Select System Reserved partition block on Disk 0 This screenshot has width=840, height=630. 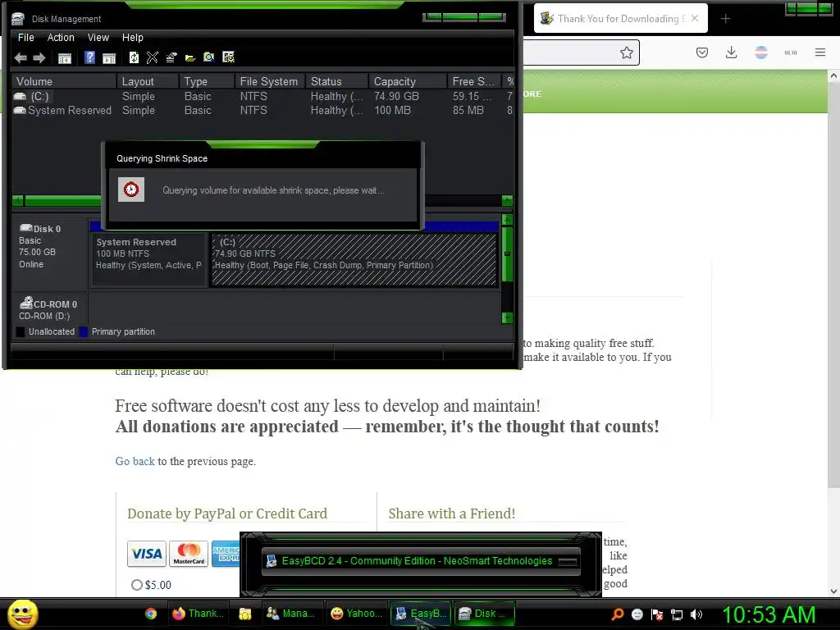click(149, 259)
